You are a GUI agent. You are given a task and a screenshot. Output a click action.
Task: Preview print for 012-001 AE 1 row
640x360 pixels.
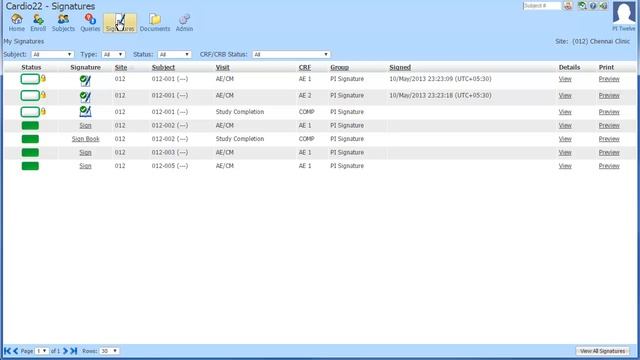pyautogui.click(x=609, y=79)
